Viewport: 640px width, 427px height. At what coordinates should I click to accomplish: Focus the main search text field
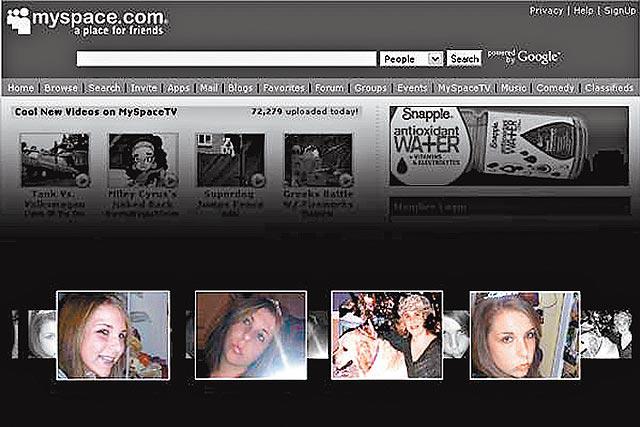coord(226,59)
